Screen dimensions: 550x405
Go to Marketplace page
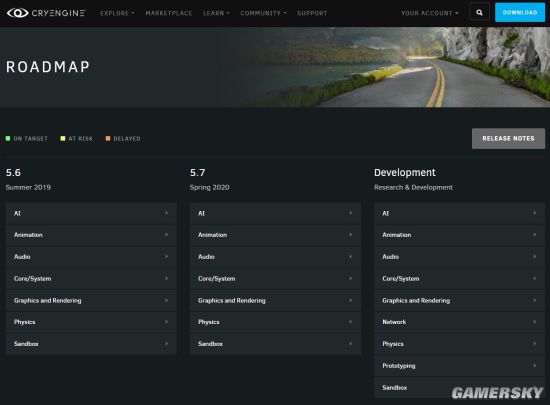pos(169,13)
